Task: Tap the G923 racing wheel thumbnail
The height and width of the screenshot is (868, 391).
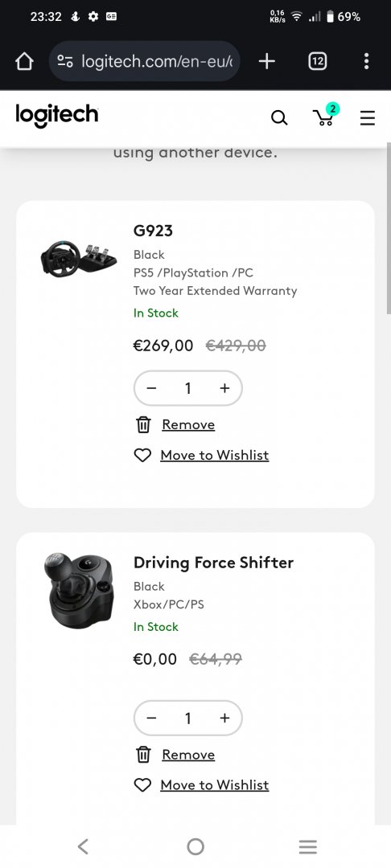Action: point(78,259)
